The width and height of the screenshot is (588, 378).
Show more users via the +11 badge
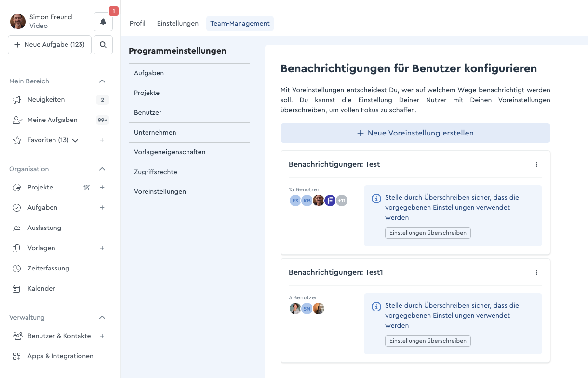[x=342, y=201]
